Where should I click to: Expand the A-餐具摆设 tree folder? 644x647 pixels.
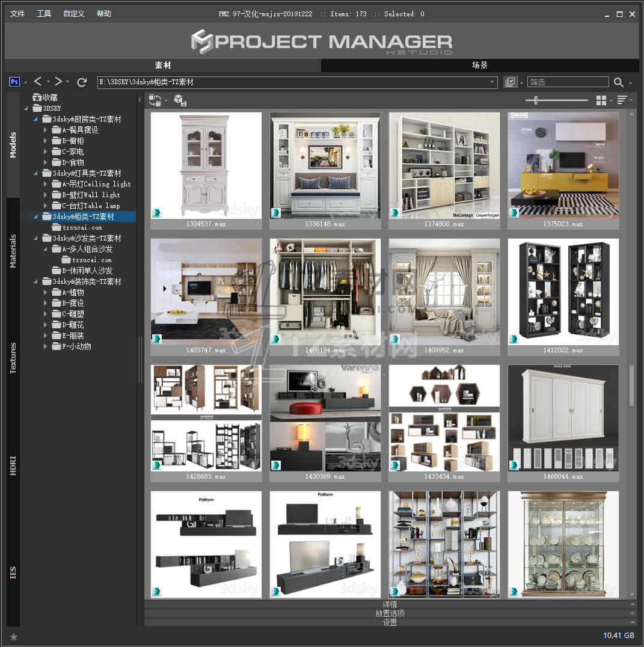(46, 130)
